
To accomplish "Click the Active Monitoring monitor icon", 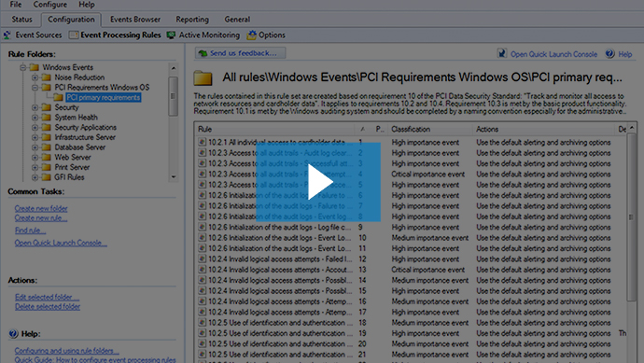I will click(171, 35).
